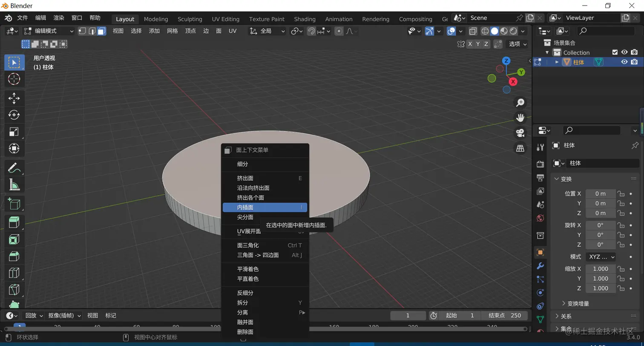The width and height of the screenshot is (644, 346).
Task: Click the pan view hand icon
Action: tap(520, 118)
